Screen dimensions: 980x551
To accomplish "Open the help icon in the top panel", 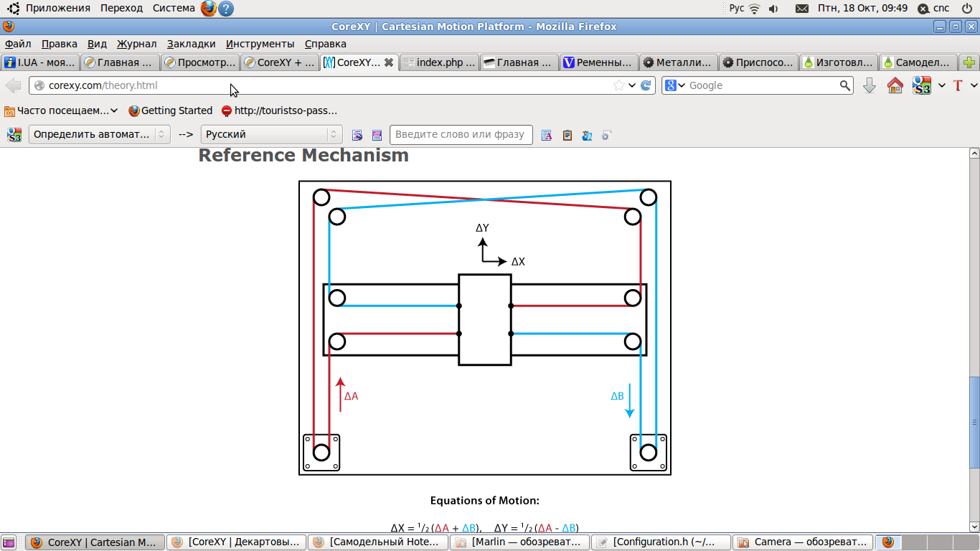I will (225, 9).
